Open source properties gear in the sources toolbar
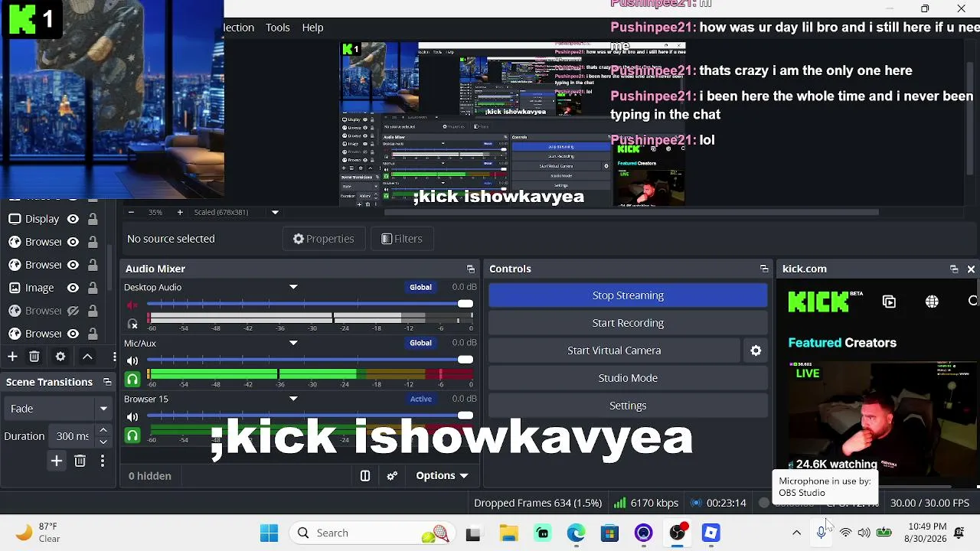This screenshot has height=551, width=980. pos(60,357)
